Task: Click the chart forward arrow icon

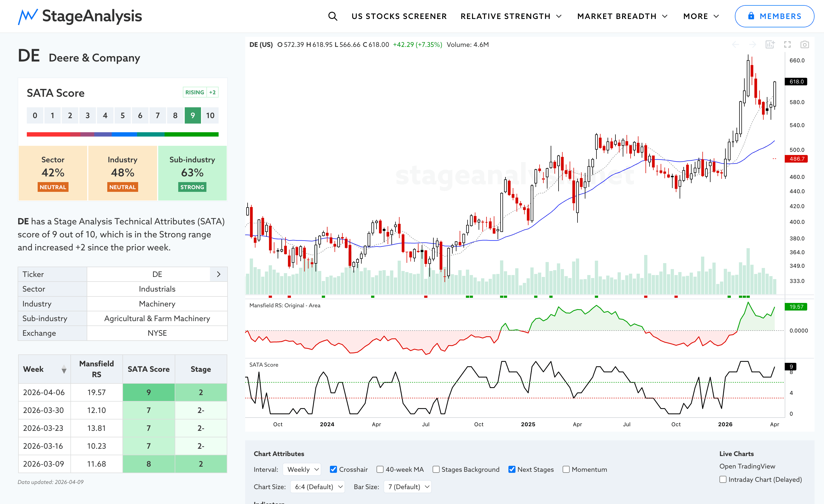Action: point(752,44)
